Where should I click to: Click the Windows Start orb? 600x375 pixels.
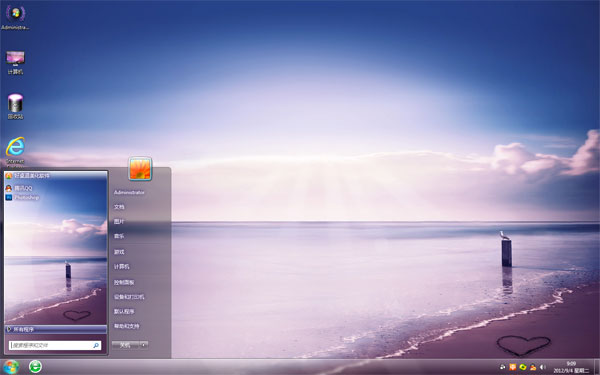tap(11, 367)
